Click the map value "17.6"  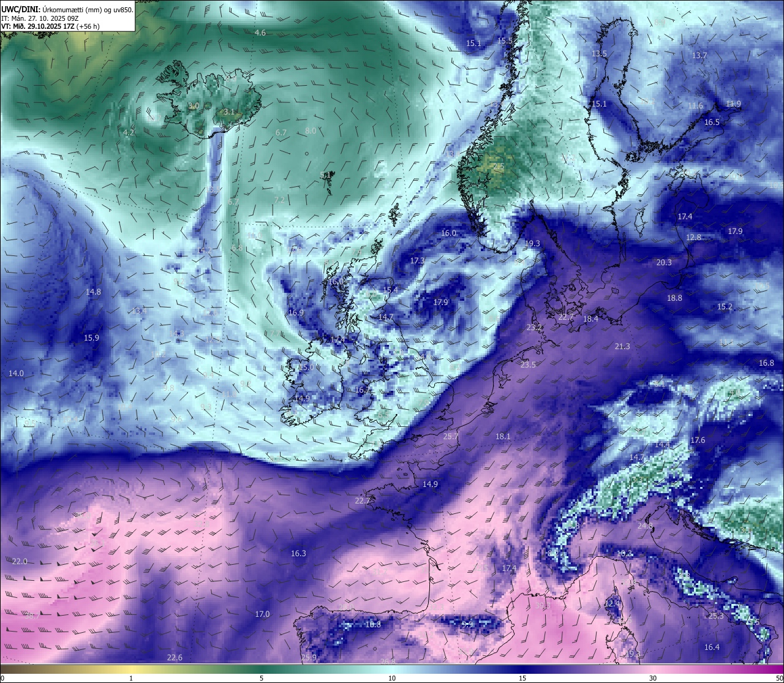(x=698, y=440)
